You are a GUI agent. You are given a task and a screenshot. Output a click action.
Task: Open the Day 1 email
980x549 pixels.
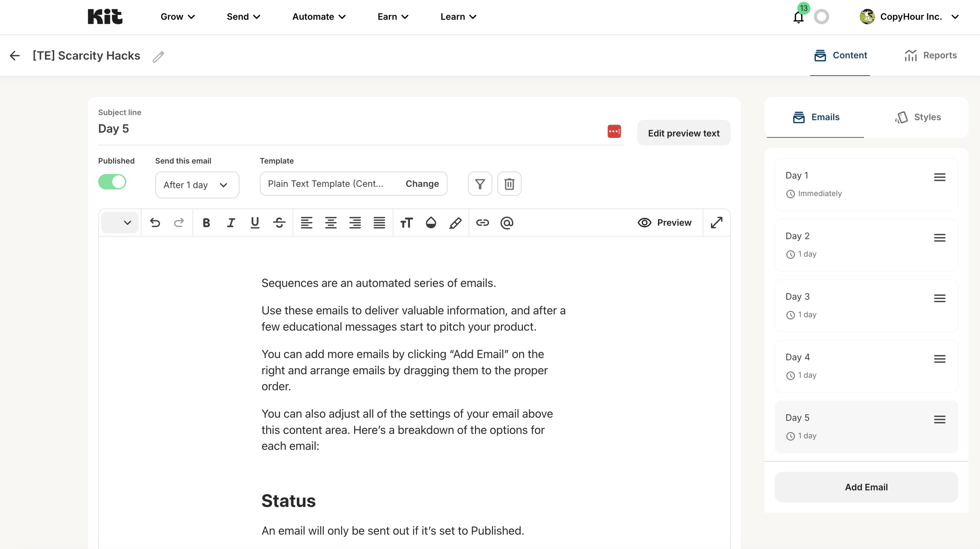(x=866, y=185)
